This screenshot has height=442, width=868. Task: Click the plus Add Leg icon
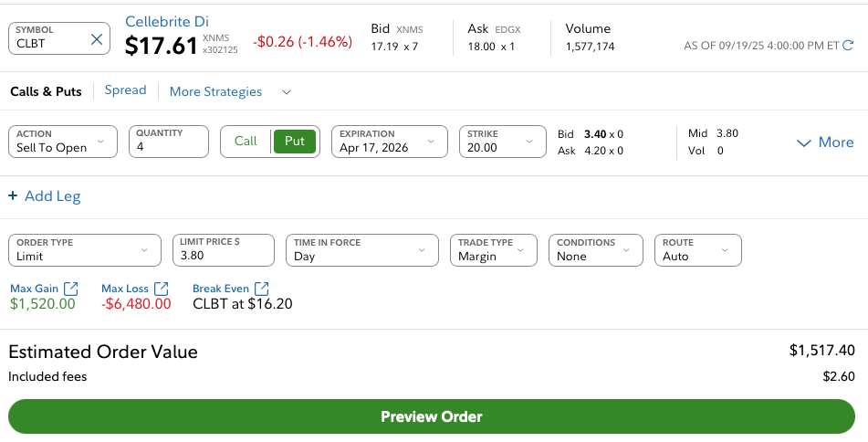pos(13,196)
